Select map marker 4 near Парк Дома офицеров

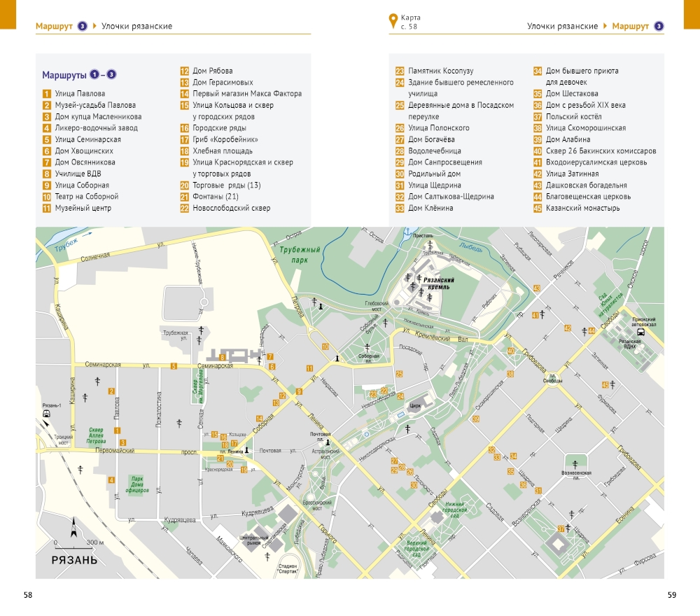[x=111, y=480]
